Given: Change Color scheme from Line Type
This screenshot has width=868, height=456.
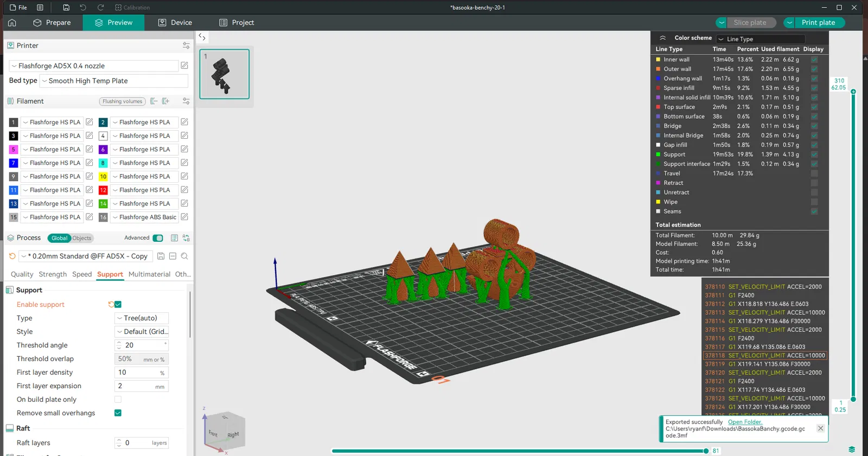Looking at the screenshot, I should (761, 39).
